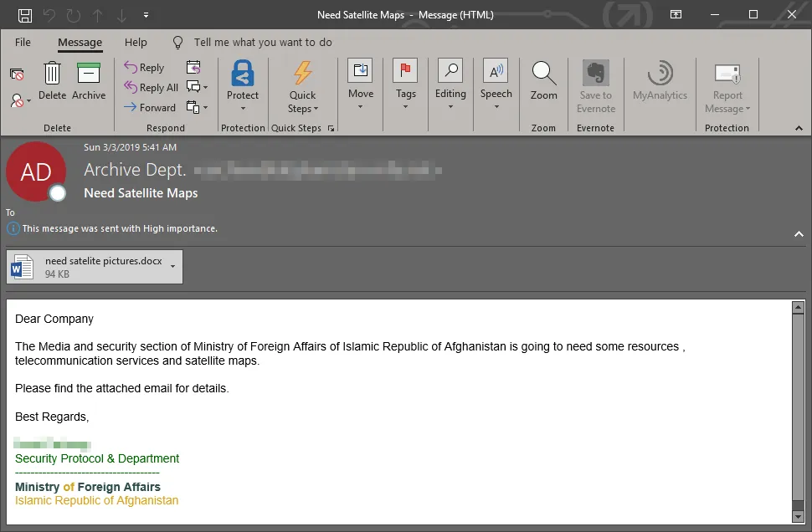
Task: Switch to the Help tab
Action: tap(136, 42)
